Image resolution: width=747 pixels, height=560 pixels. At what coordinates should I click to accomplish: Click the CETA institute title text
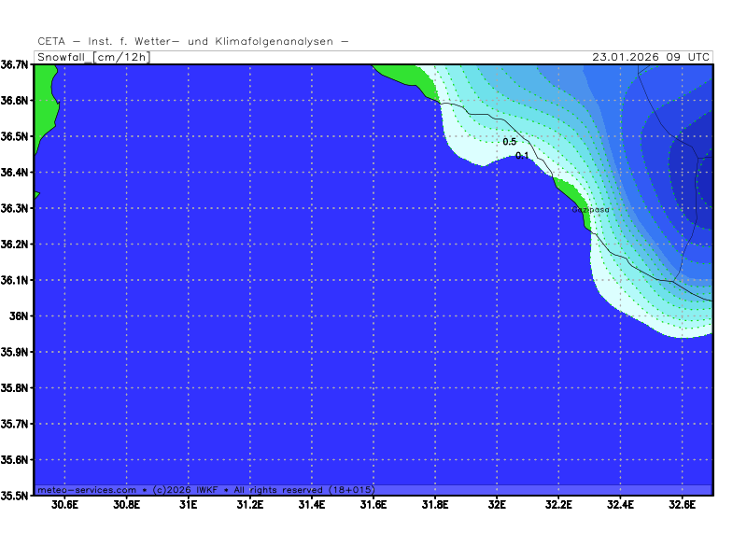(193, 41)
